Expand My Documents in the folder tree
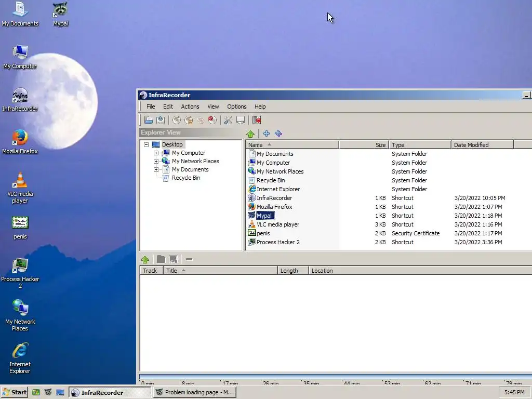532x399 pixels. click(156, 170)
